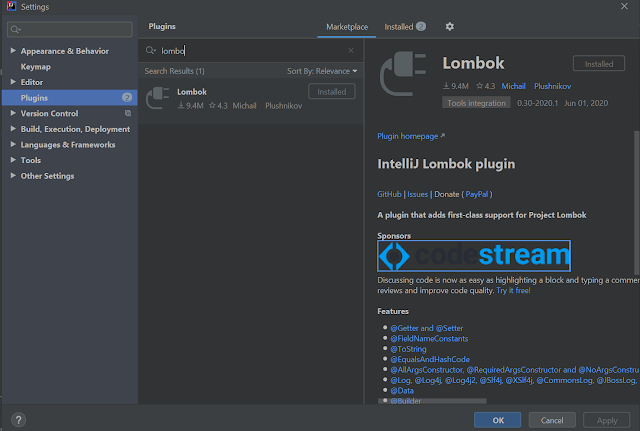
Task: Click the Plugins update count badge in sidebar
Action: click(127, 98)
